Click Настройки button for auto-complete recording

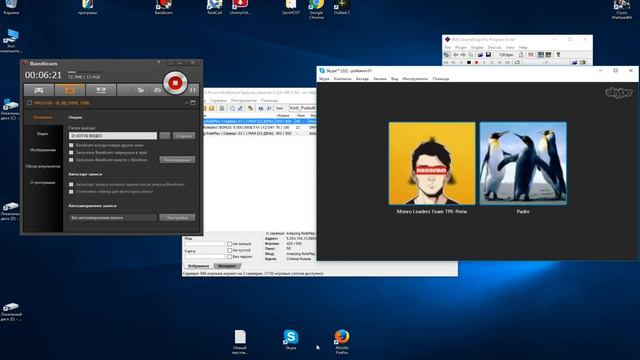(x=177, y=218)
